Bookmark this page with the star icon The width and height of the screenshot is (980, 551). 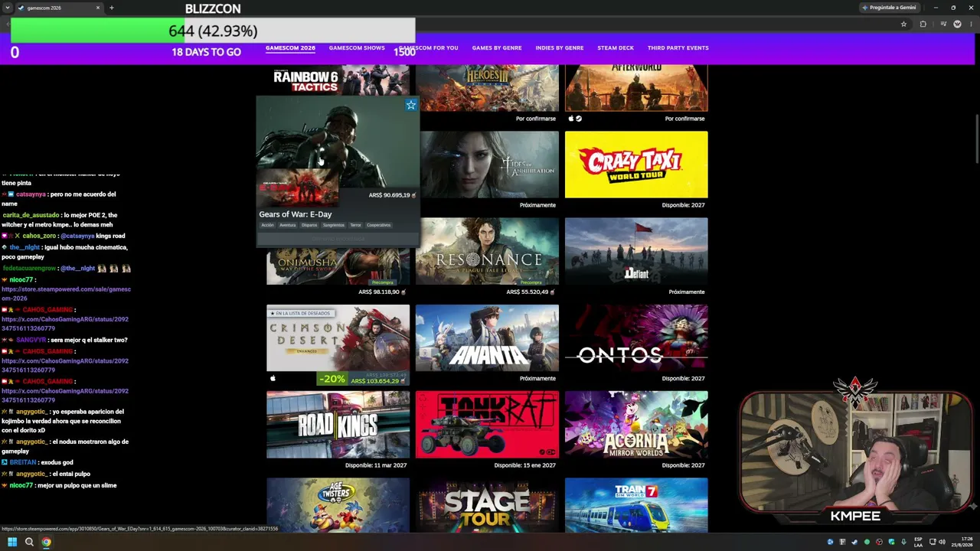903,24
